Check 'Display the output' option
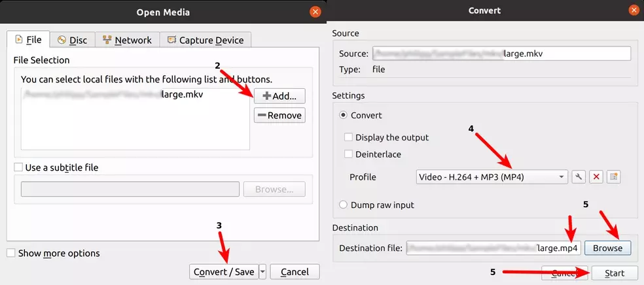Image resolution: width=644 pixels, height=285 pixels. tap(348, 137)
